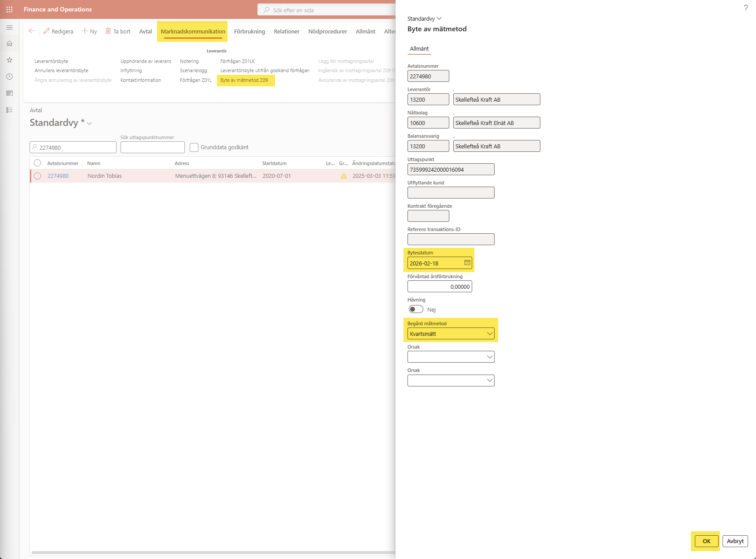Switch to the Förbrukning tab

pos(249,32)
